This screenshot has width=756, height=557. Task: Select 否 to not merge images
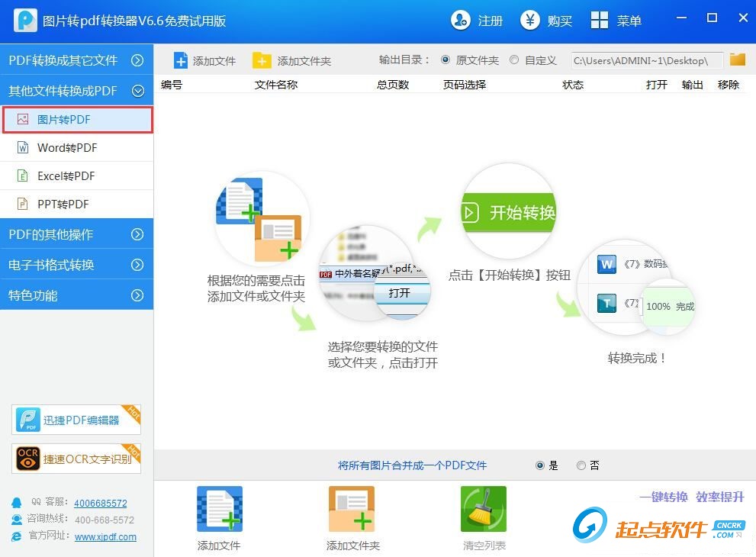point(581,465)
